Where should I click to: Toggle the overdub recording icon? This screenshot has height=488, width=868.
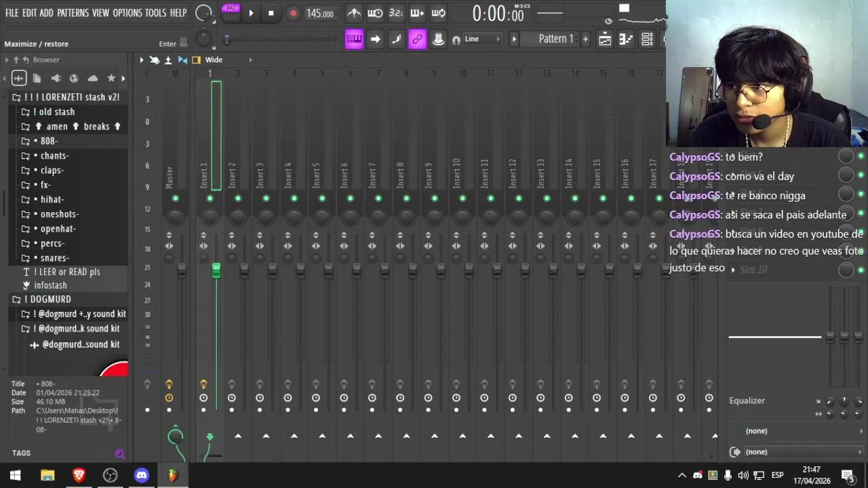417,13
